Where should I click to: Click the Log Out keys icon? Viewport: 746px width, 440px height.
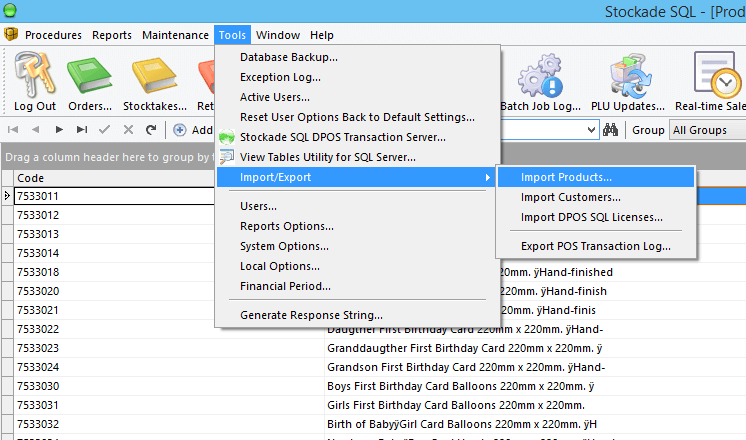[34, 74]
